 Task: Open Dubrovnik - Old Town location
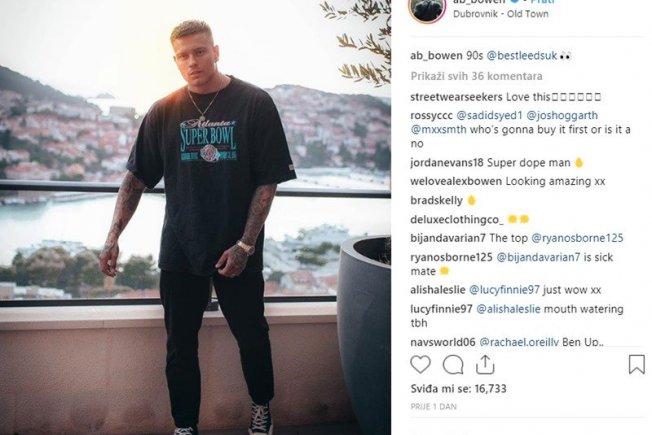coord(501,14)
